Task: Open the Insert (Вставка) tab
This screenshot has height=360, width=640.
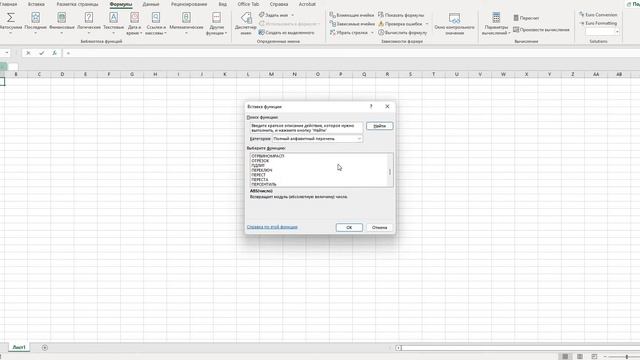Action: (x=36, y=4)
